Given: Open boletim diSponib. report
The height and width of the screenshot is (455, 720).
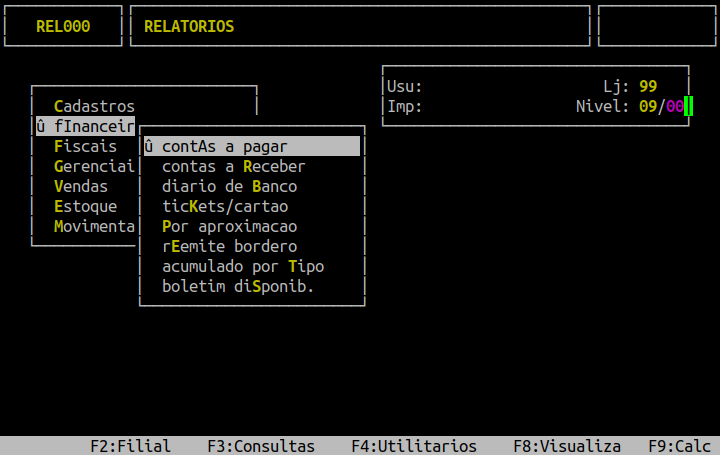Looking at the screenshot, I should 238,286.
